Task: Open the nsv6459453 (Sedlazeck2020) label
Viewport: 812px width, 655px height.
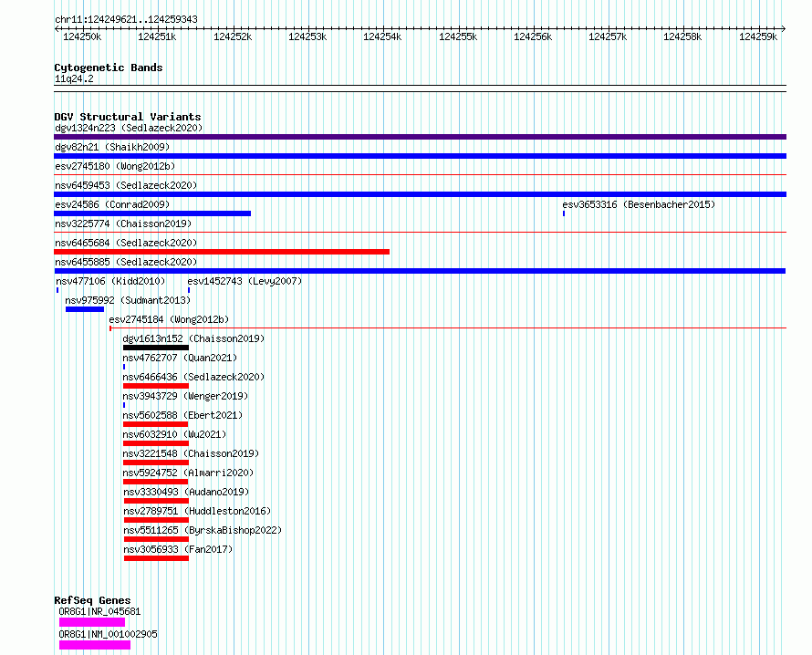Action: (x=126, y=185)
